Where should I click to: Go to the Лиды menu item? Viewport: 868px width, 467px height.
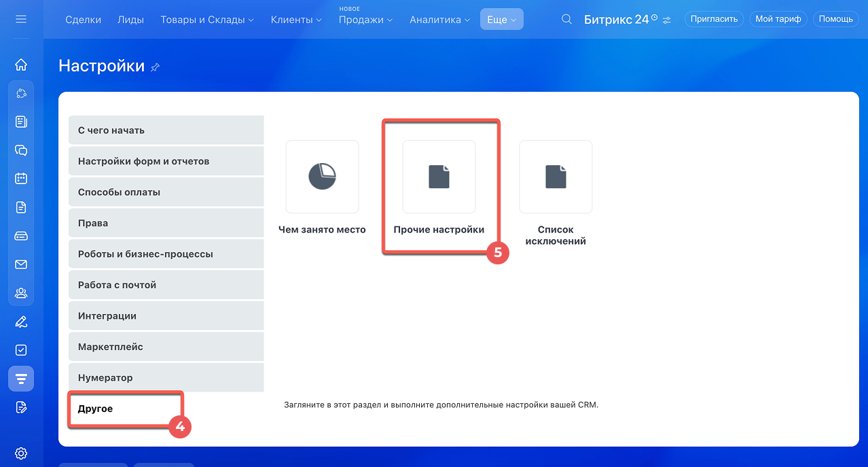131,20
